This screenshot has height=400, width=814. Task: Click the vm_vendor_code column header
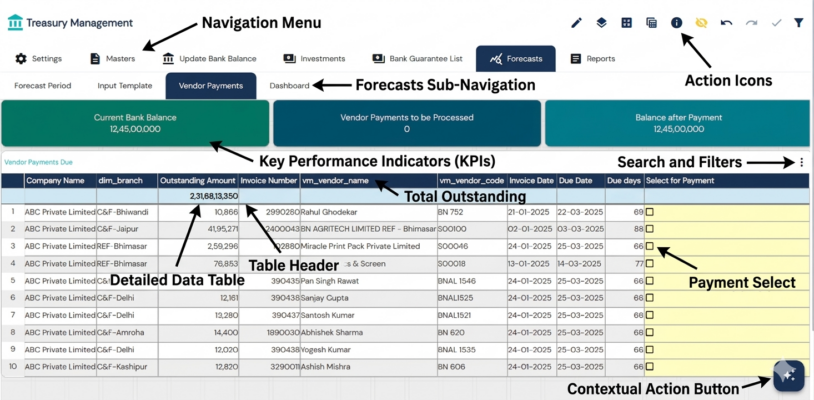pyautogui.click(x=472, y=181)
